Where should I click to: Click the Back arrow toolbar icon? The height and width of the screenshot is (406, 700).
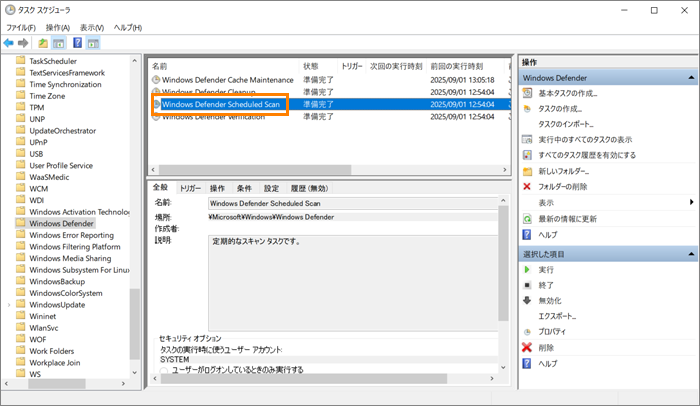tap(8, 43)
